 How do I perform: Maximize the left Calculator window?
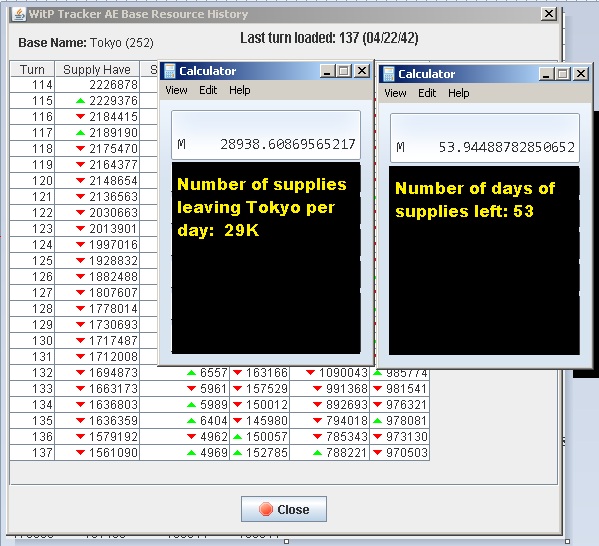point(344,71)
